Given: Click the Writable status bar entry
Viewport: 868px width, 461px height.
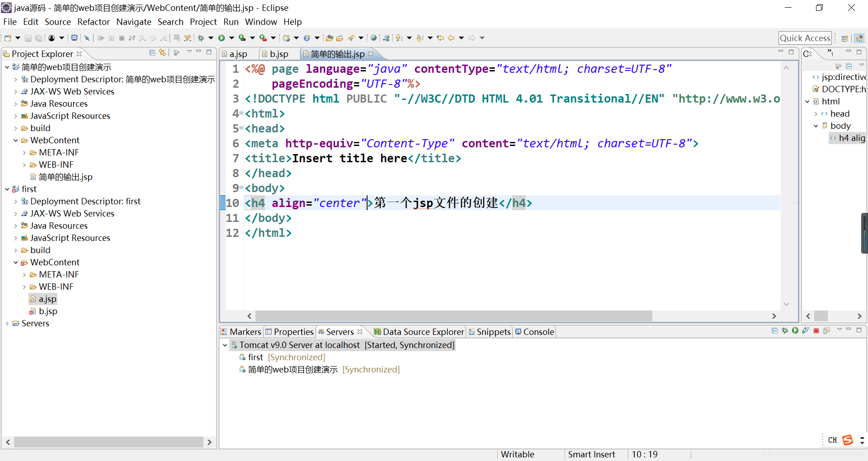Looking at the screenshot, I should (x=518, y=454).
